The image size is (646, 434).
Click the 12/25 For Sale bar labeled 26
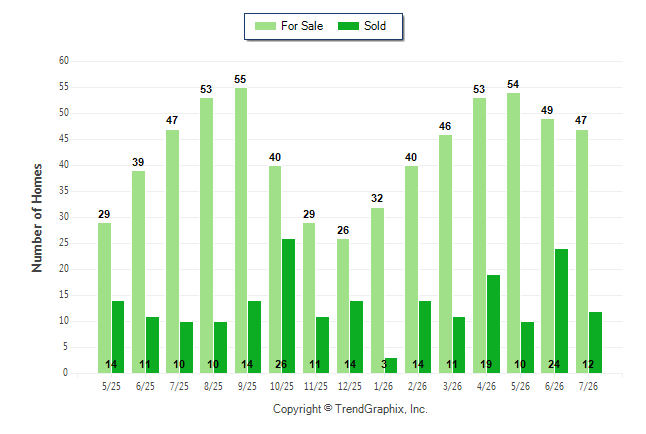click(x=343, y=306)
